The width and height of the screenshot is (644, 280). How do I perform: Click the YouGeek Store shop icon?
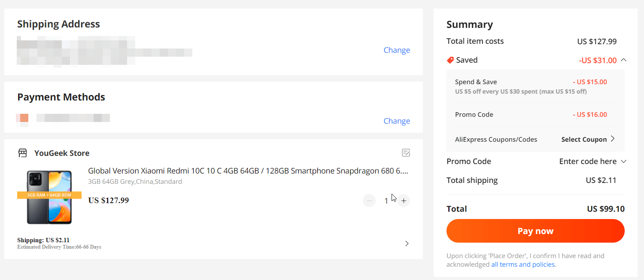coord(22,153)
